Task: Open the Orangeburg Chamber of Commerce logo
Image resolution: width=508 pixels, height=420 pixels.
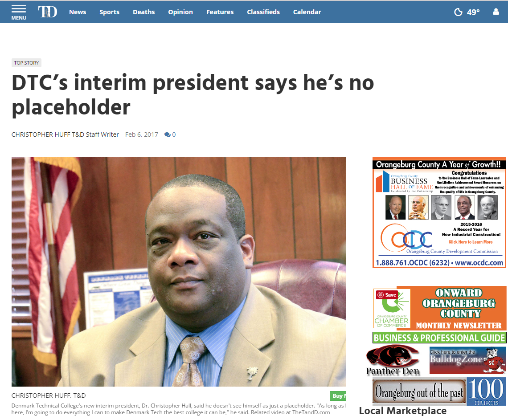Action: point(392,308)
